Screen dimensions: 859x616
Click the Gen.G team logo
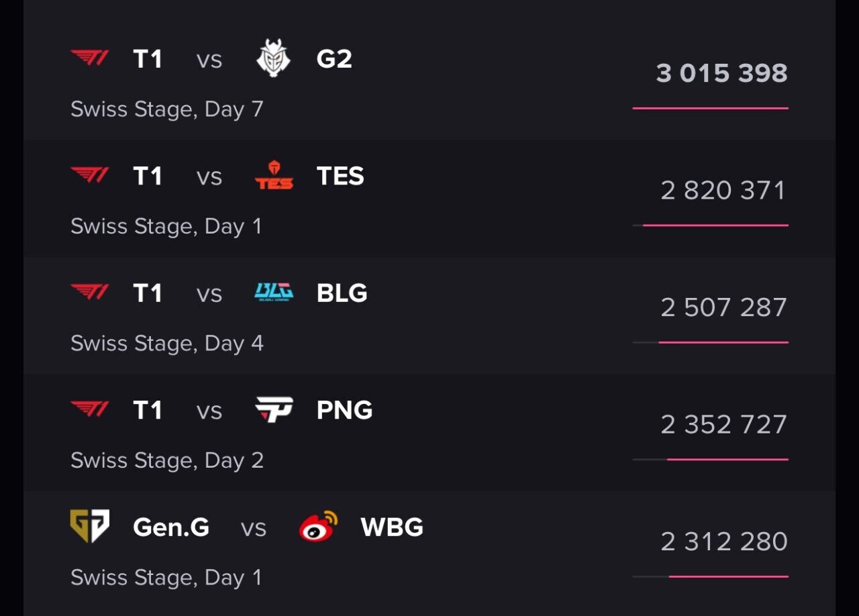[x=90, y=527]
